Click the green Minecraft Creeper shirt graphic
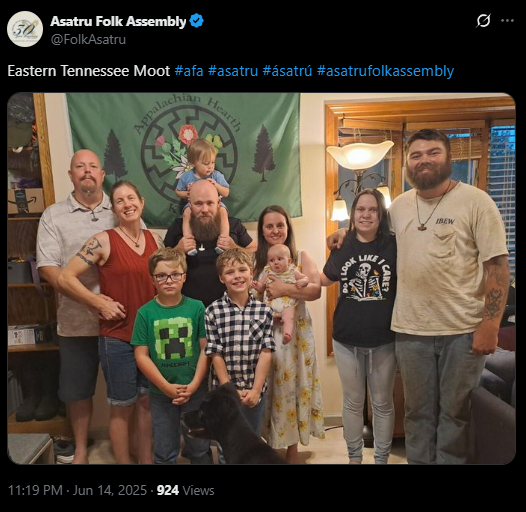The height and width of the screenshot is (512, 526). (x=174, y=338)
